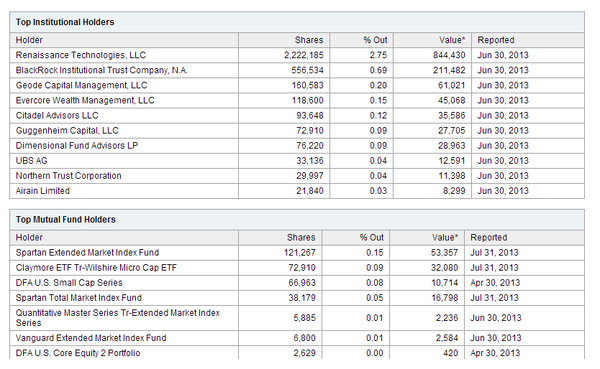Click value cell 2,236

447,318
